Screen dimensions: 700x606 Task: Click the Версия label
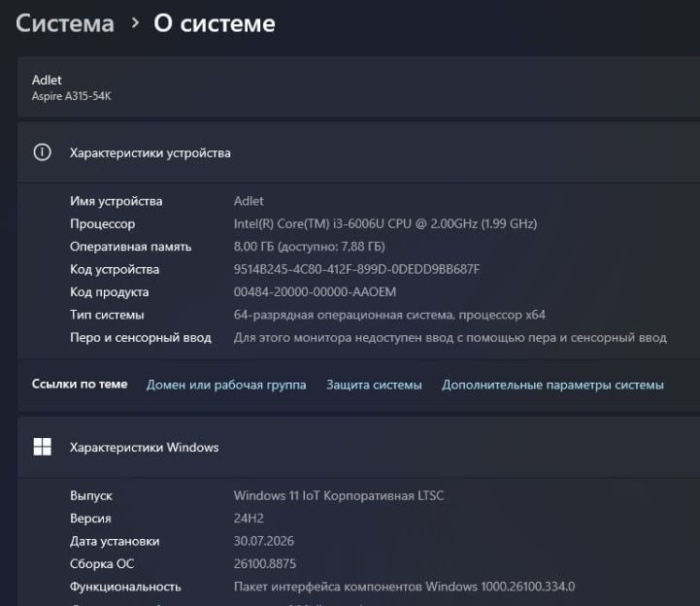pos(90,519)
